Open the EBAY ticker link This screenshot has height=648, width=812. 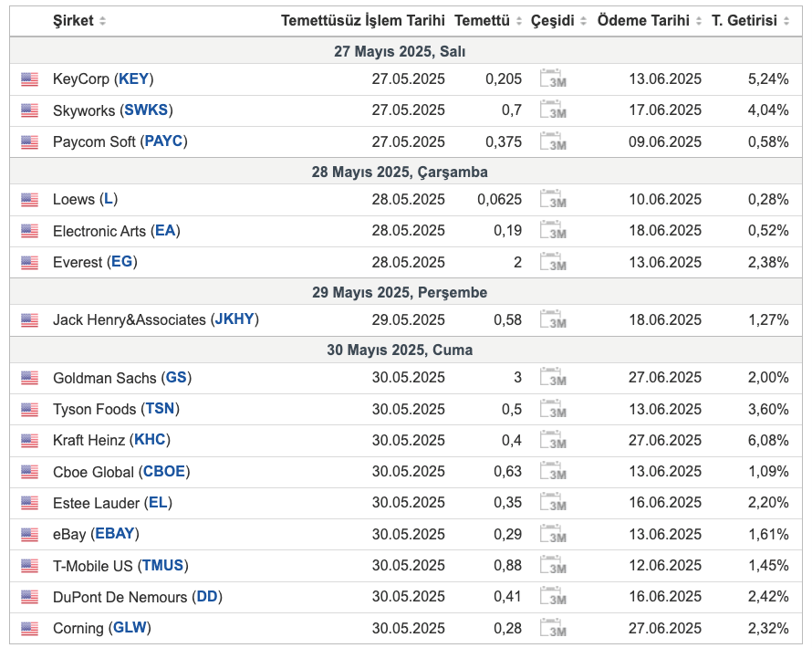coord(115,534)
